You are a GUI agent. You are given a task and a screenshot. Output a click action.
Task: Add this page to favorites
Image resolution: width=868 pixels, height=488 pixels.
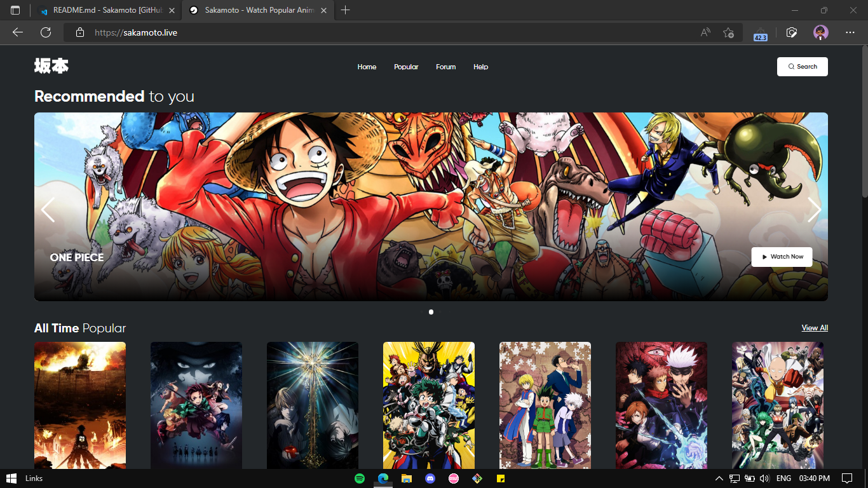(728, 32)
